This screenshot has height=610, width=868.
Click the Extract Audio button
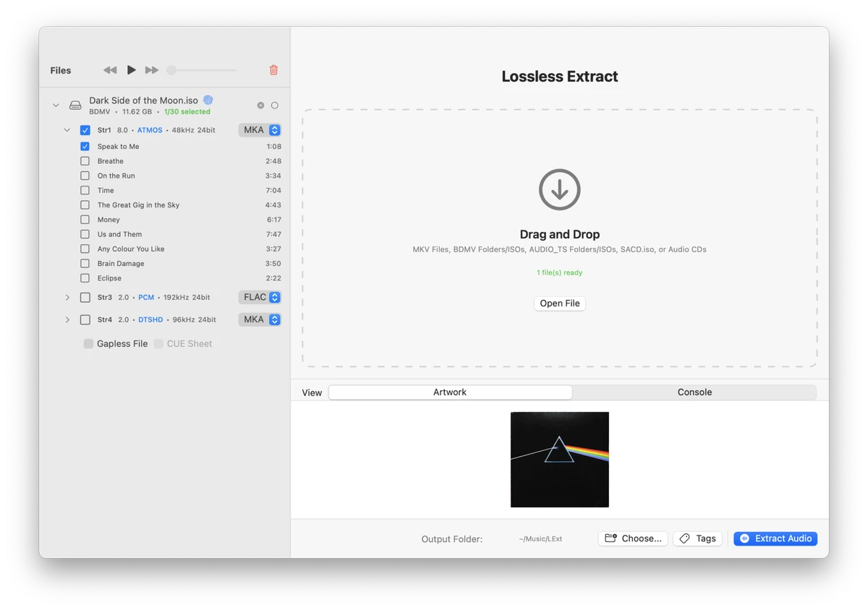pyautogui.click(x=775, y=538)
